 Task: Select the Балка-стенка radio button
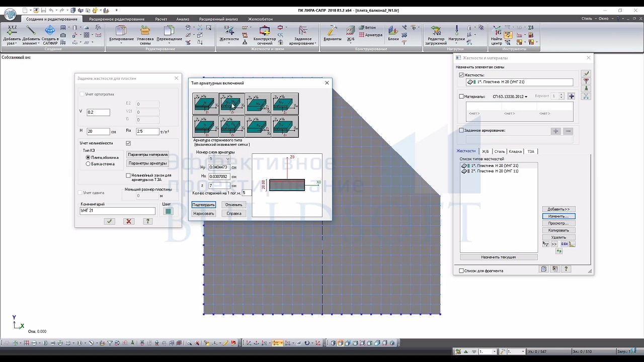tap(89, 164)
